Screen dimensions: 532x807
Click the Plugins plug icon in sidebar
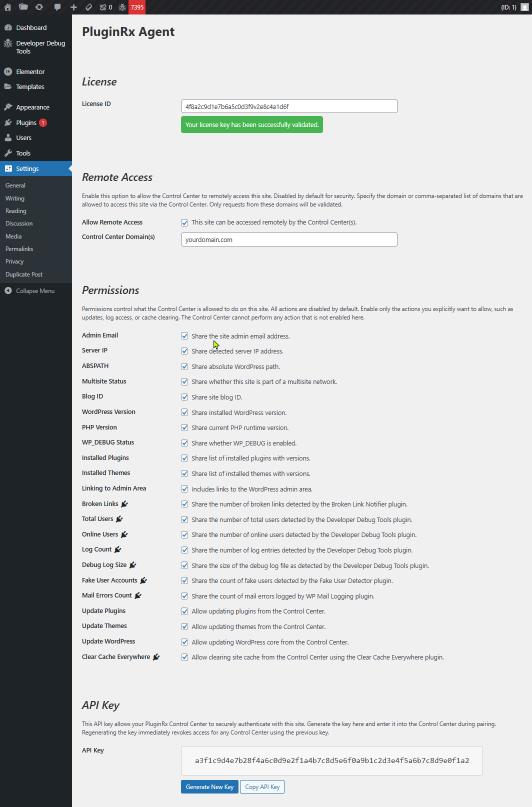8,122
